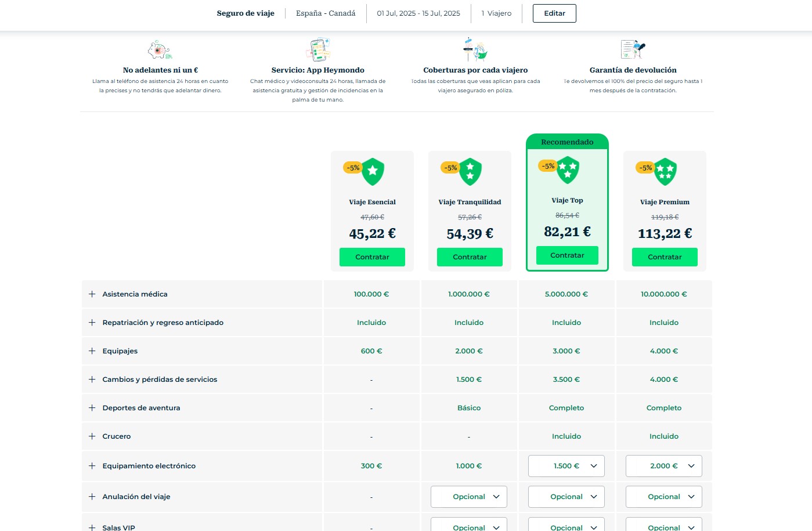Screen dimensions: 812x531
Task: Expand the Equipamiento electrónico row
Action: pyautogui.click(x=92, y=466)
